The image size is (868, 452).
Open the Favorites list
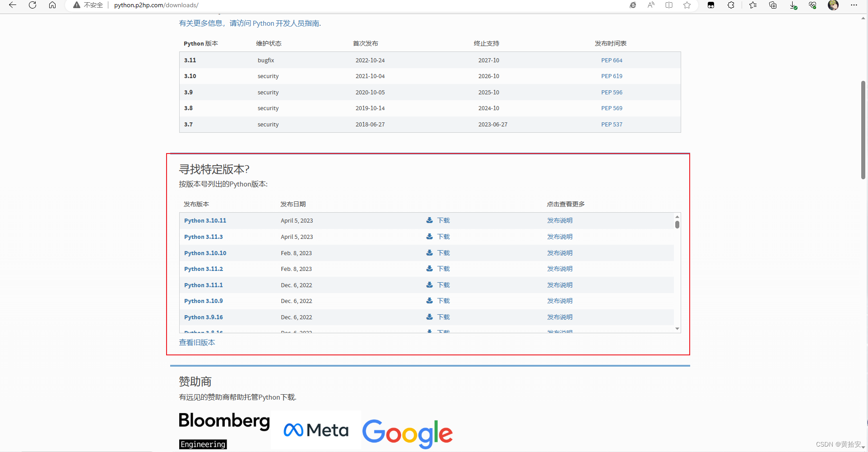753,5
